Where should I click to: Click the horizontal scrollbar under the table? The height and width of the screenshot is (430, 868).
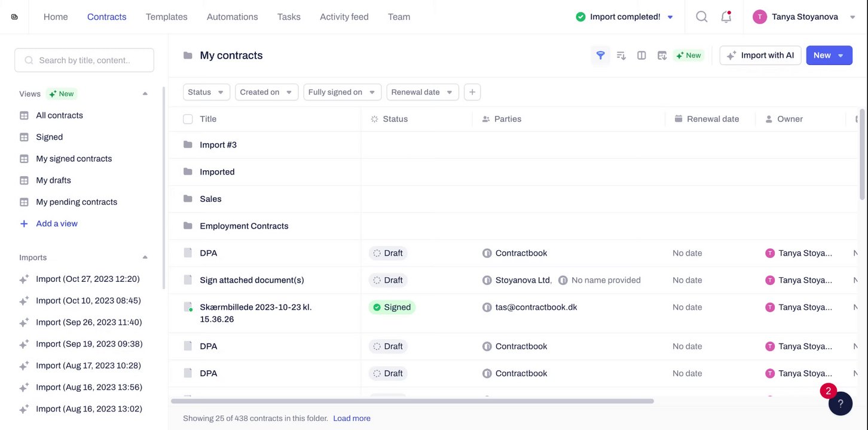pos(412,401)
